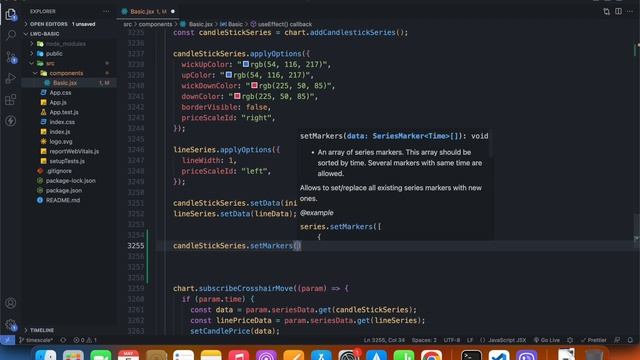The height and width of the screenshot is (360, 640).
Task: Open upColor blue color swatch
Action: [x=229, y=75]
